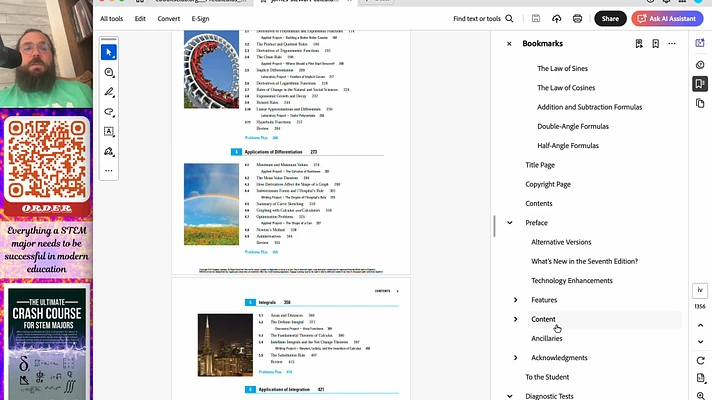
Task: Expand the Content bookmark
Action: tap(515, 319)
